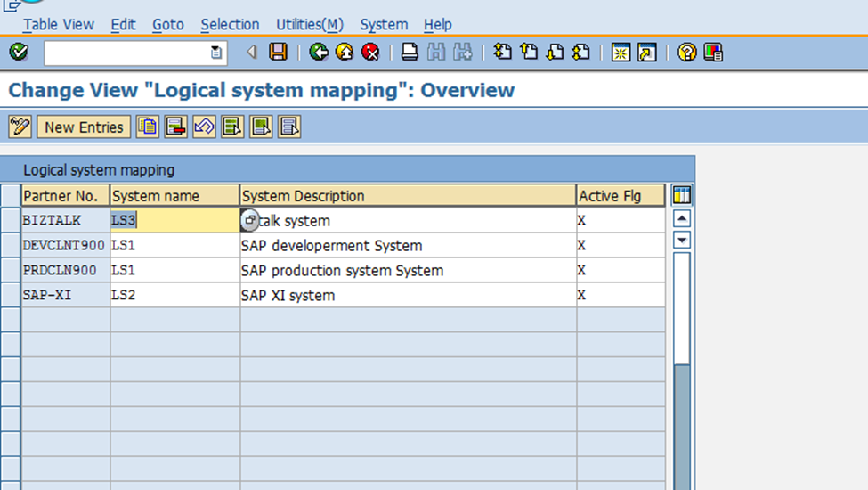The image size is (868, 490).
Task: Exit using the yellow up-arrow icon
Action: (x=345, y=53)
